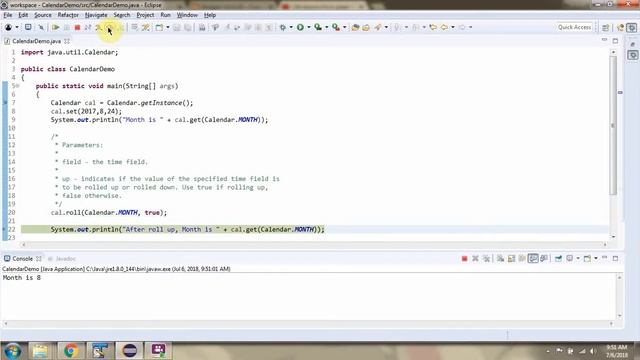The width and height of the screenshot is (640, 360).
Task: Click the highlighted line 22 println statement
Action: pyautogui.click(x=188, y=229)
